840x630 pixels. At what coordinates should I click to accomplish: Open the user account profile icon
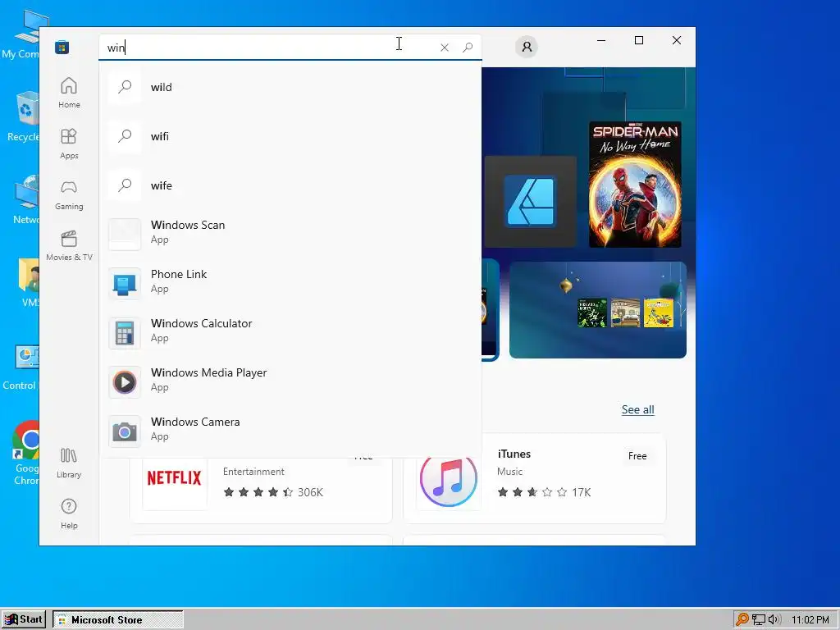pos(527,47)
